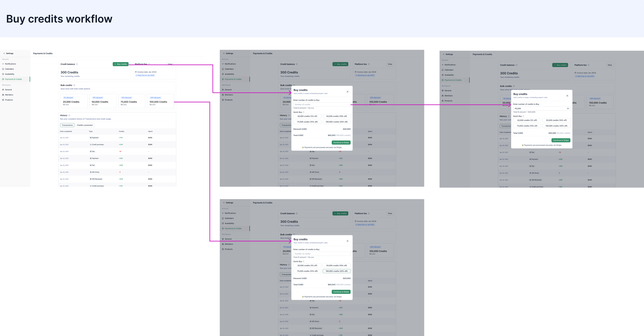Click the 50,000 Credits 10% discount card
Image resolution: width=644 pixels, height=336 pixels.
click(103, 101)
